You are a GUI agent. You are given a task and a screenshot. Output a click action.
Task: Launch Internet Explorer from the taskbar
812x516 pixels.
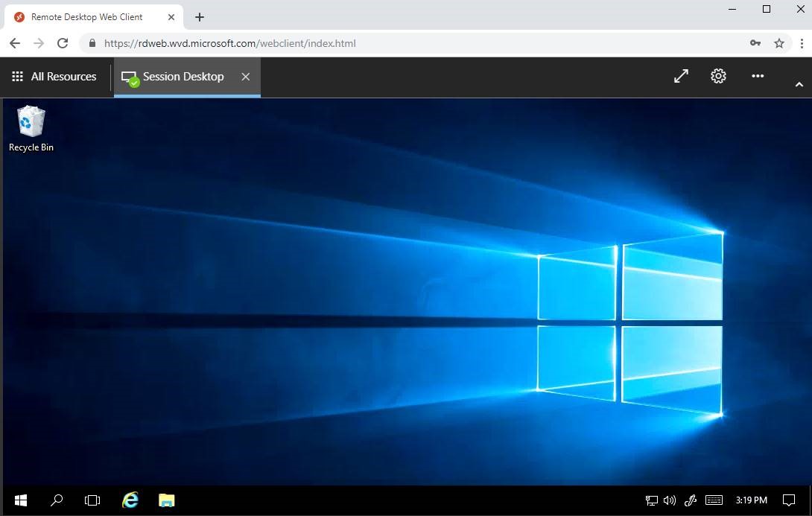tap(130, 500)
